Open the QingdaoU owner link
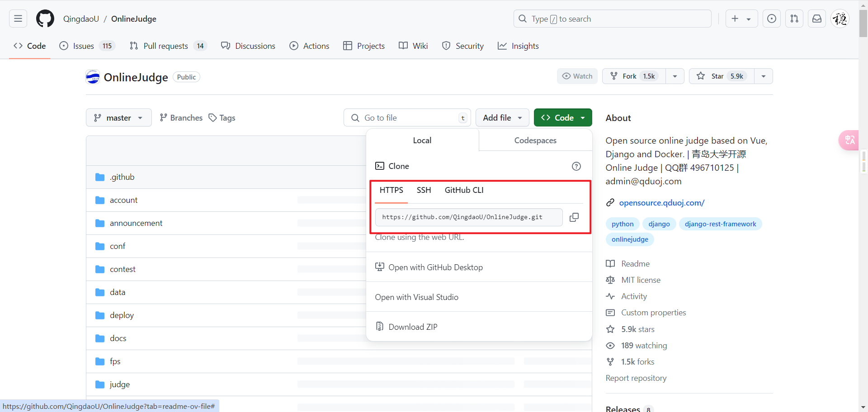This screenshot has height=412, width=868. 81,19
